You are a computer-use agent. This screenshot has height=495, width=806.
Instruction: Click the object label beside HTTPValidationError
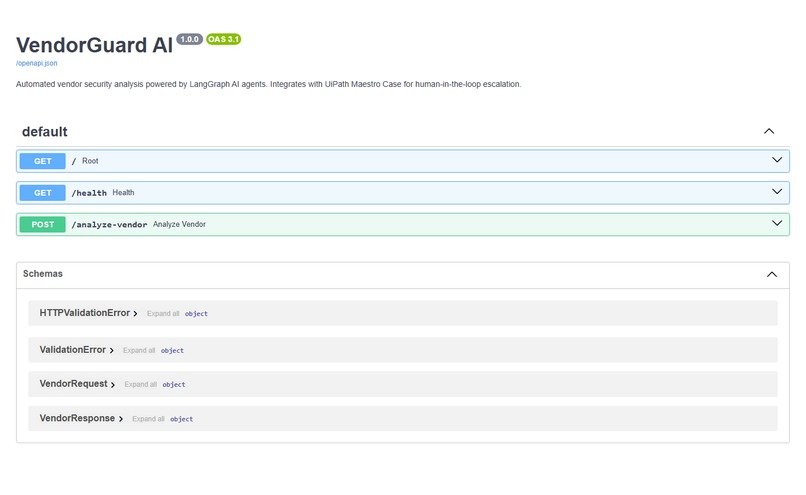point(196,314)
